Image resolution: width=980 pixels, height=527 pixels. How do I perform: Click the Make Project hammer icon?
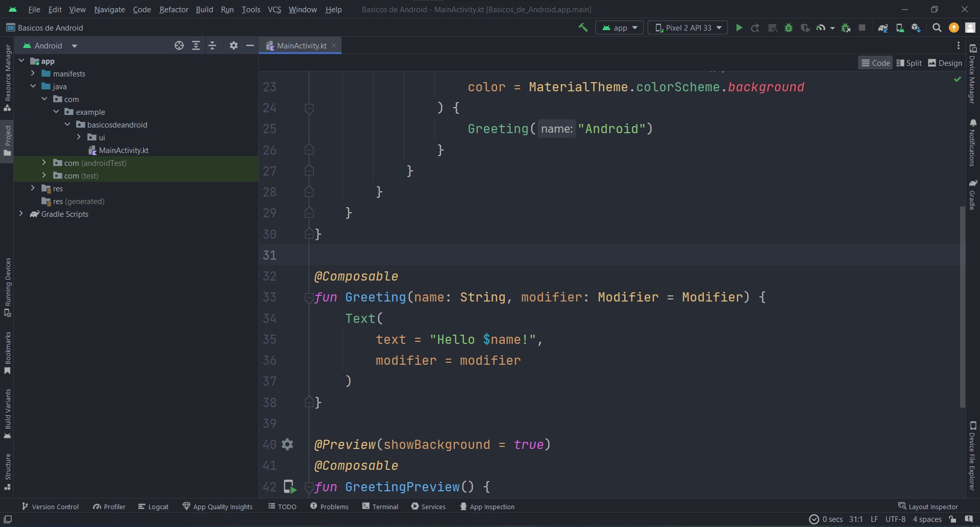click(582, 28)
